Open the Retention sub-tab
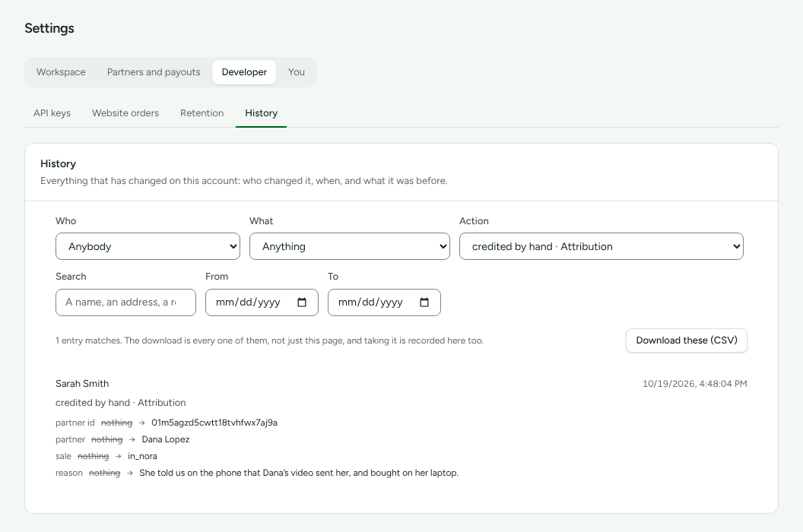803x532 pixels. coord(202,113)
